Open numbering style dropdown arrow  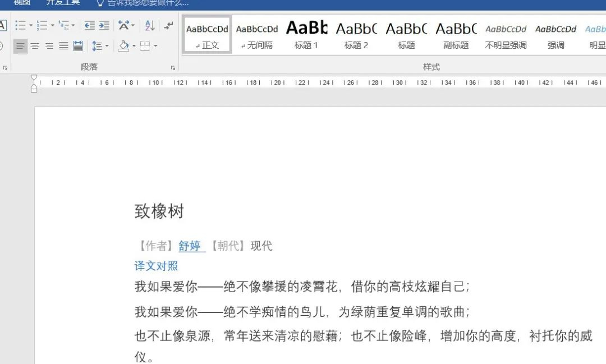[53, 25]
